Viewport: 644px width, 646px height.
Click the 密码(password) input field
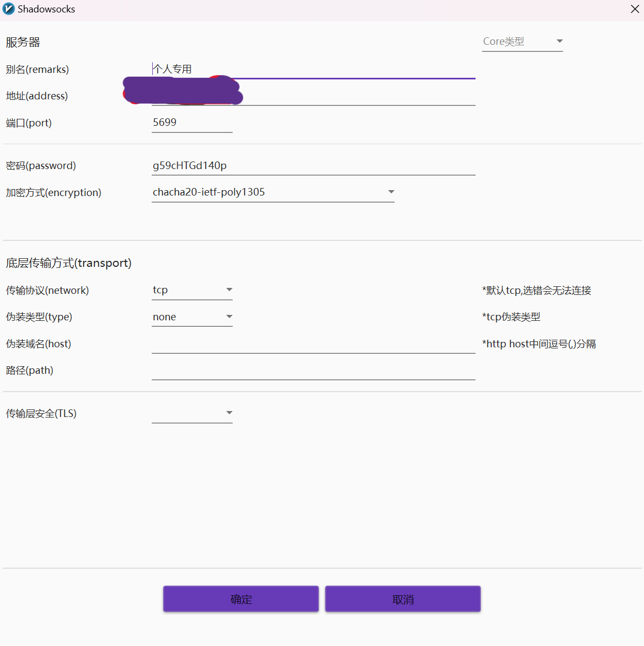coord(313,166)
